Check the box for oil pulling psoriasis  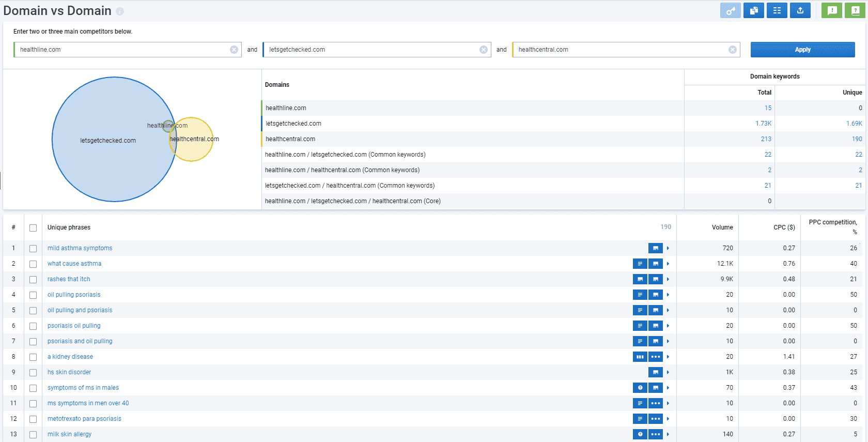[x=33, y=295]
